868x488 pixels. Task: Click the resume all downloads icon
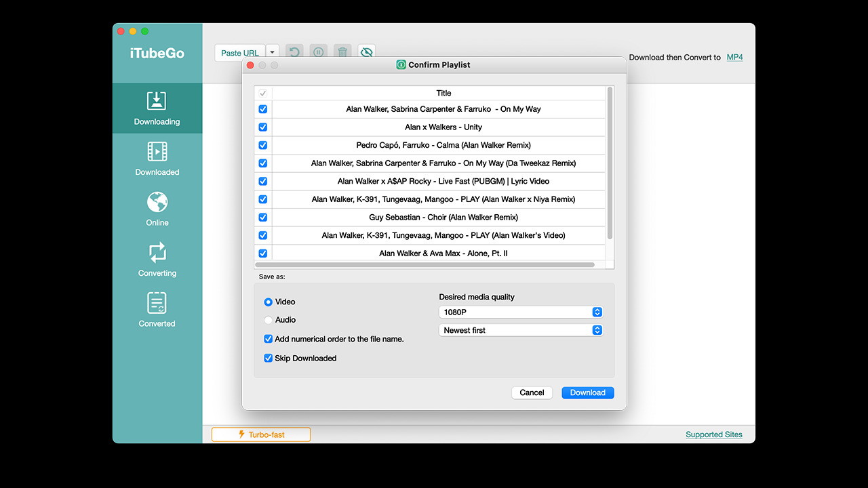294,52
